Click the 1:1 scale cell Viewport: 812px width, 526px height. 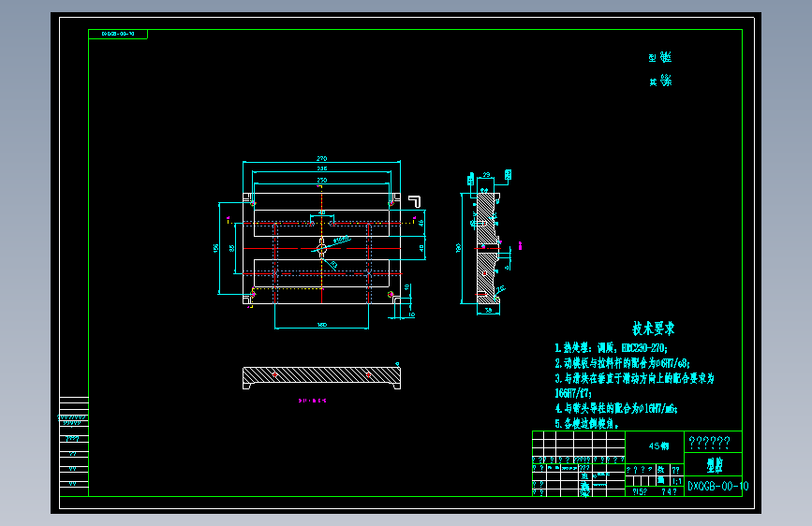click(677, 481)
